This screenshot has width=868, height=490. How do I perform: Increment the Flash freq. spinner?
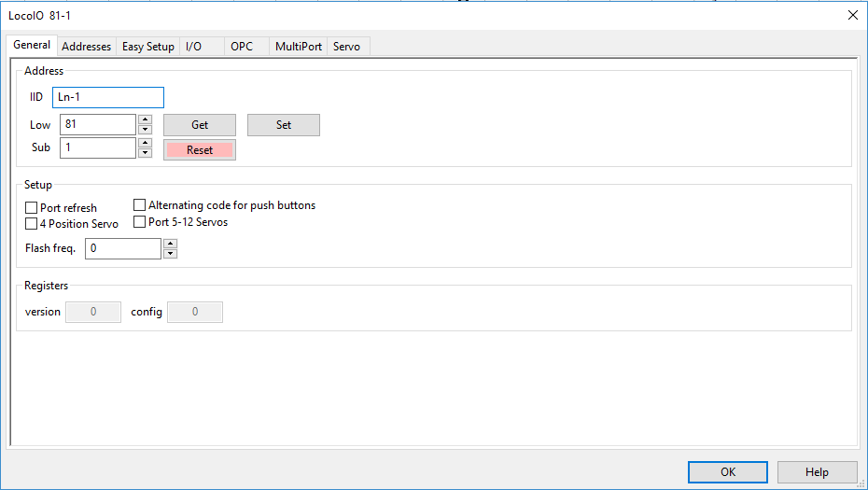pos(170,244)
